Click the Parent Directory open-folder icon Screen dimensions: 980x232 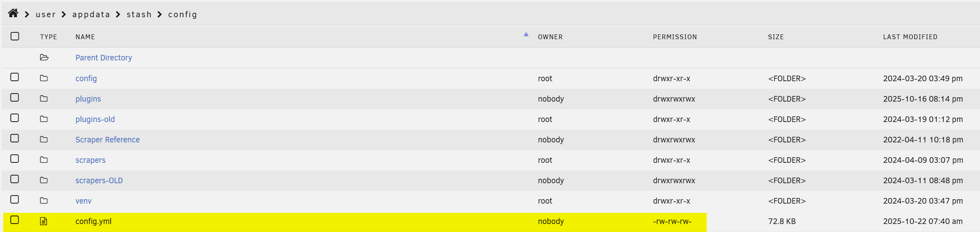[x=44, y=58]
